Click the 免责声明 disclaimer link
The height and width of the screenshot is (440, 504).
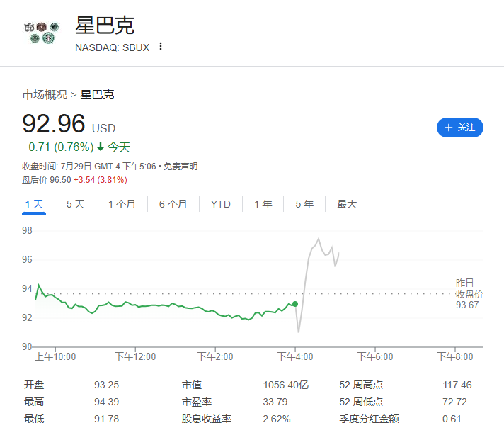181,167
